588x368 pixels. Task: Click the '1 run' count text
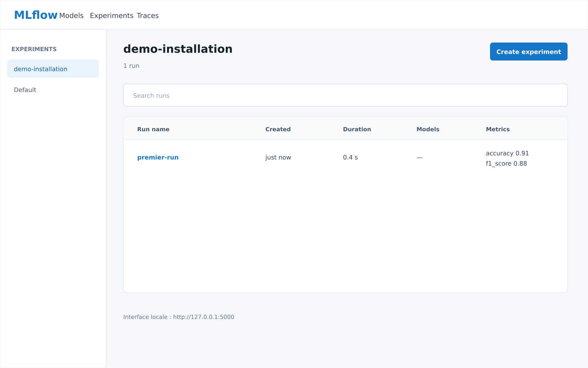pyautogui.click(x=131, y=66)
